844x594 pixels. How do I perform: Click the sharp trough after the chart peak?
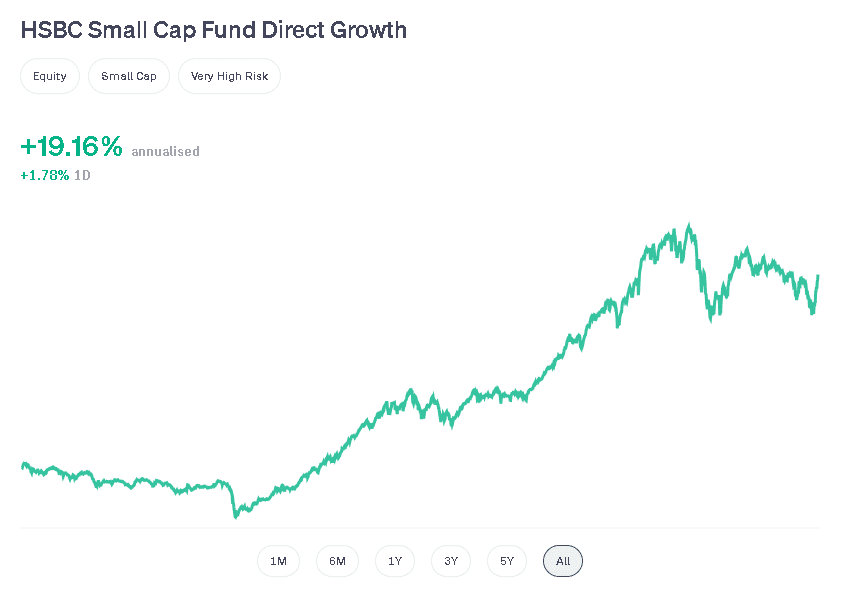point(712,319)
